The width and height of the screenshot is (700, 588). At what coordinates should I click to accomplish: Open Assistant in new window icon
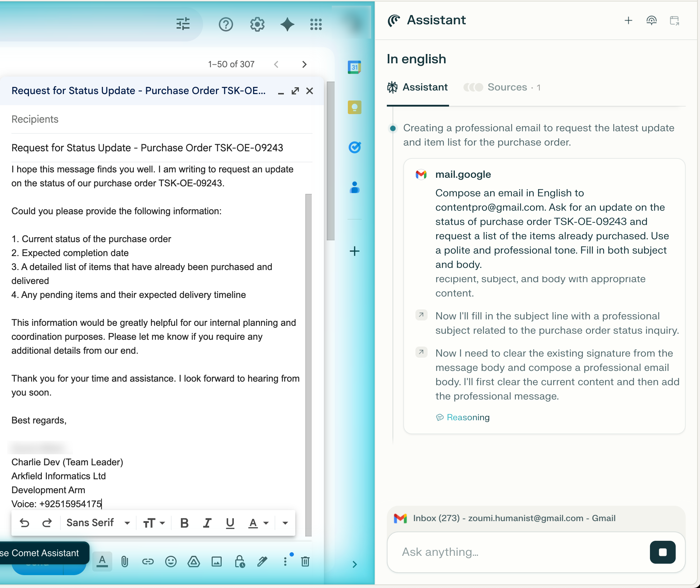pos(674,20)
